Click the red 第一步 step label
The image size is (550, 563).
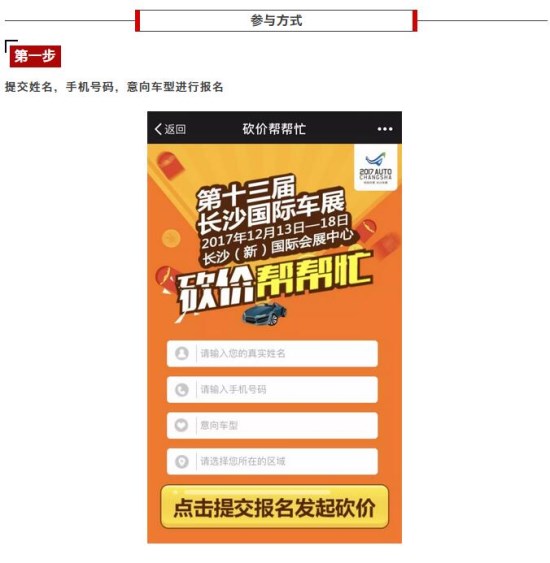coord(35,56)
